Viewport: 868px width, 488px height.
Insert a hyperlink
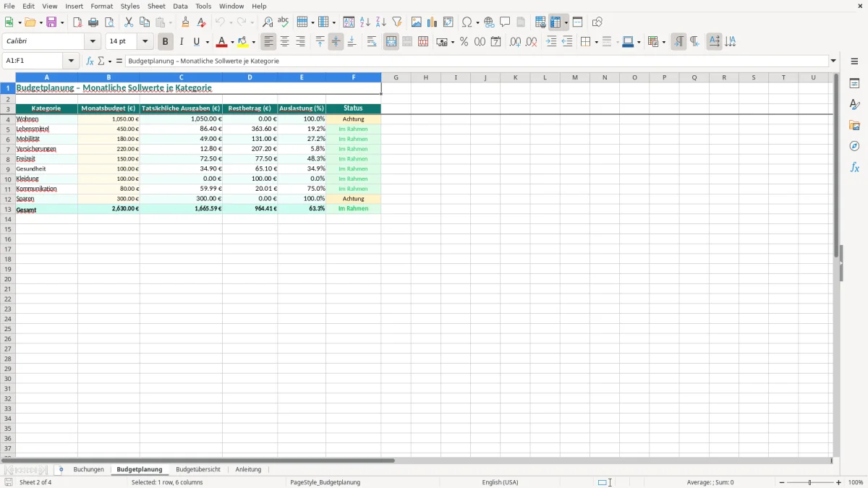click(489, 22)
